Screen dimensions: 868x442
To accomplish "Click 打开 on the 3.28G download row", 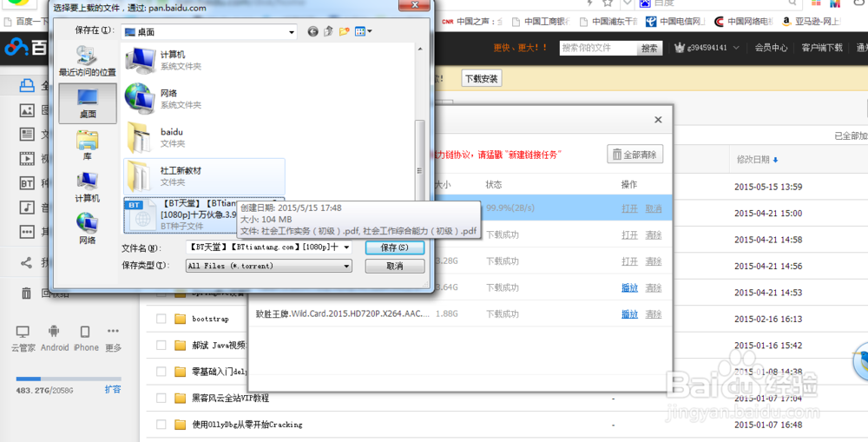I will point(629,261).
